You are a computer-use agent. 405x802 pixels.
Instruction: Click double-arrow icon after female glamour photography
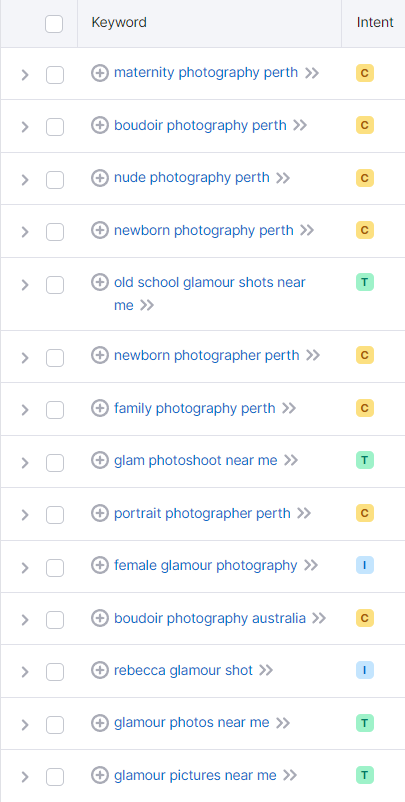click(311, 565)
